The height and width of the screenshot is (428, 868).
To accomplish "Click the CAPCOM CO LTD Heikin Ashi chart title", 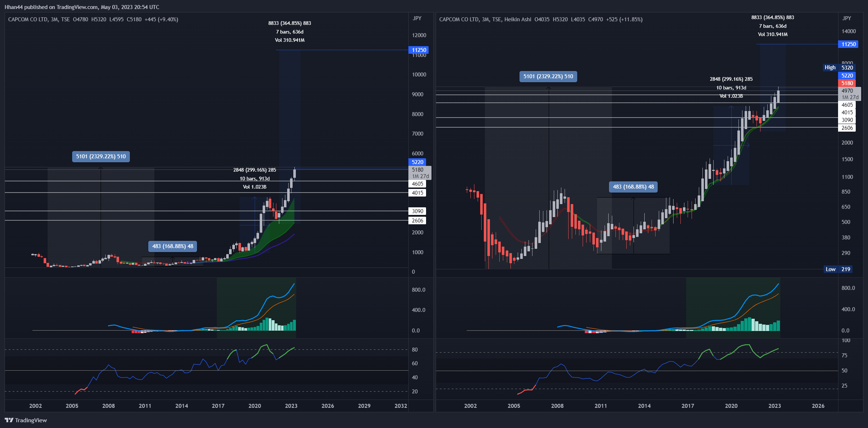I will pos(485,19).
